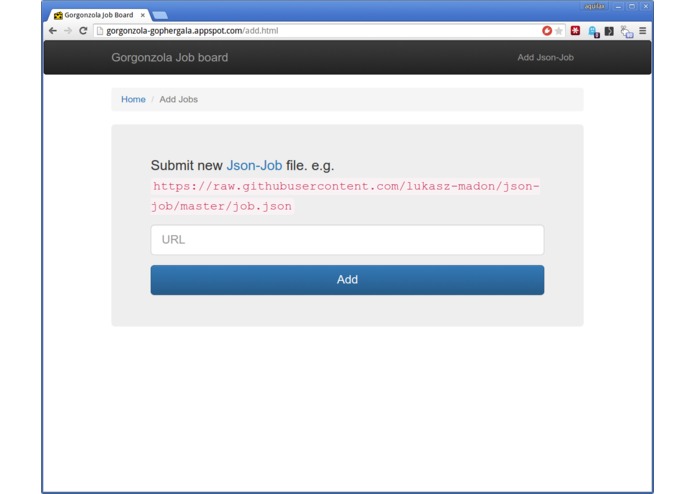Click the red blocker icon in the address bar
The height and width of the screenshot is (494, 695).
(547, 31)
